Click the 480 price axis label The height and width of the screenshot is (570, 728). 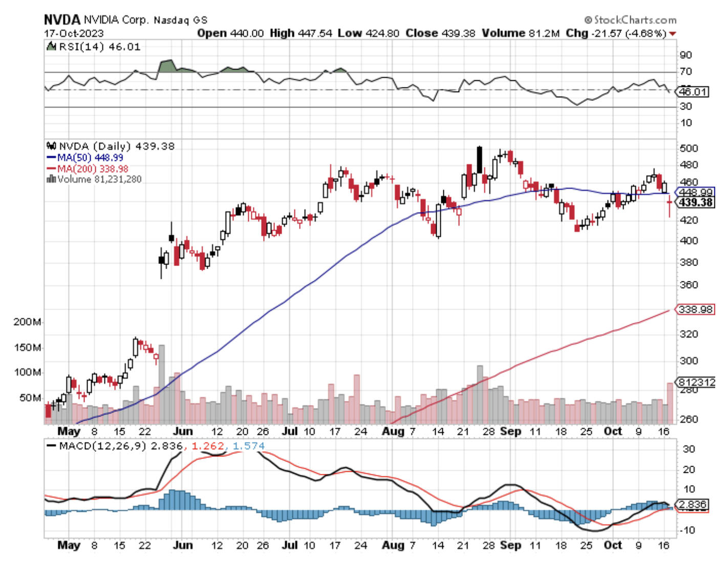(689, 165)
